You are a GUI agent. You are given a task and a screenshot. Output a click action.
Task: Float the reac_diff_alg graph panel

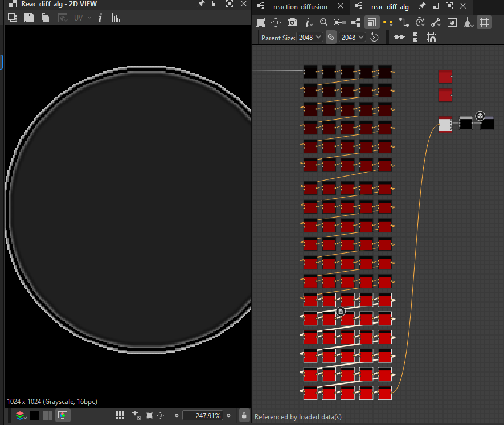(x=436, y=6)
